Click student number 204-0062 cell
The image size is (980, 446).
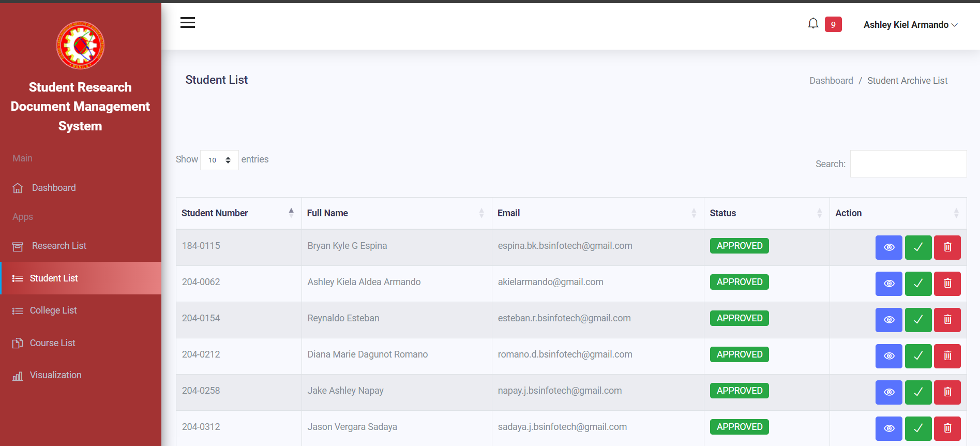tap(239, 284)
